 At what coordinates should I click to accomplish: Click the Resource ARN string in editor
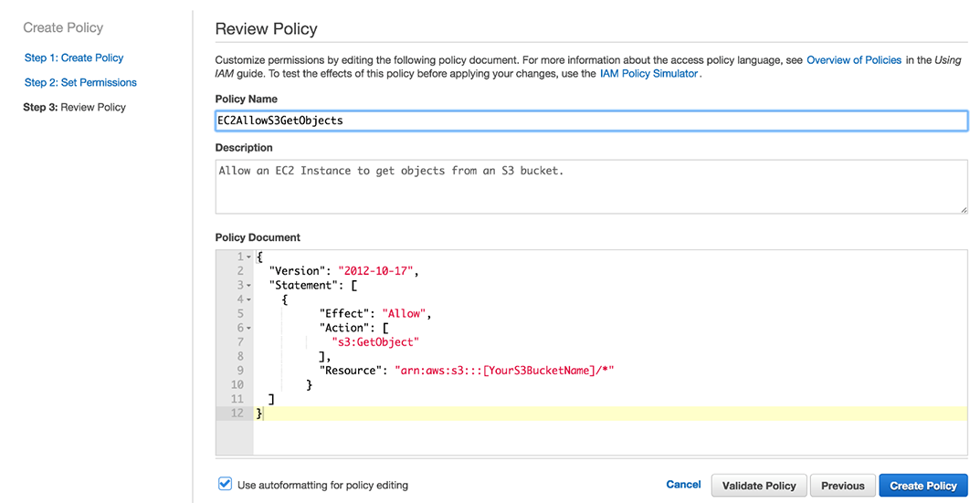(504, 371)
